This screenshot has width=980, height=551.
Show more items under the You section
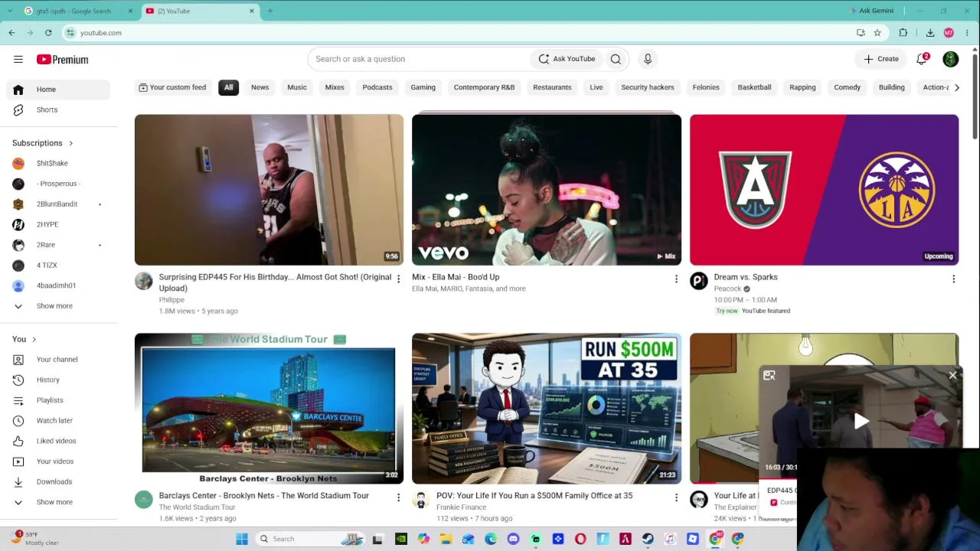[x=58, y=502]
